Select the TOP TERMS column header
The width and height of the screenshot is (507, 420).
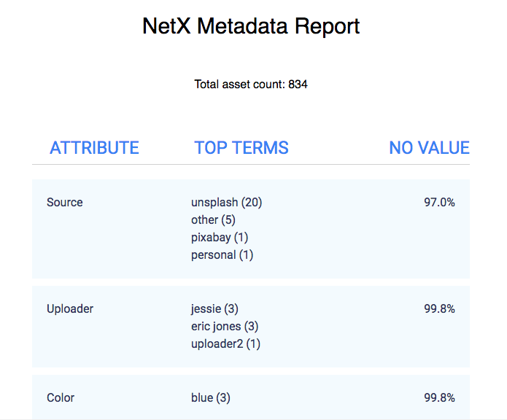241,148
